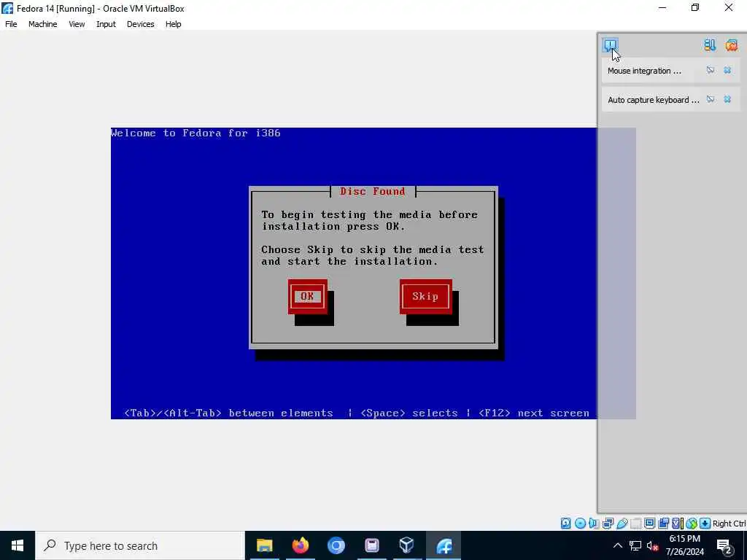Click the mouse integration status icon
This screenshot has width=747, height=560.
692,524
